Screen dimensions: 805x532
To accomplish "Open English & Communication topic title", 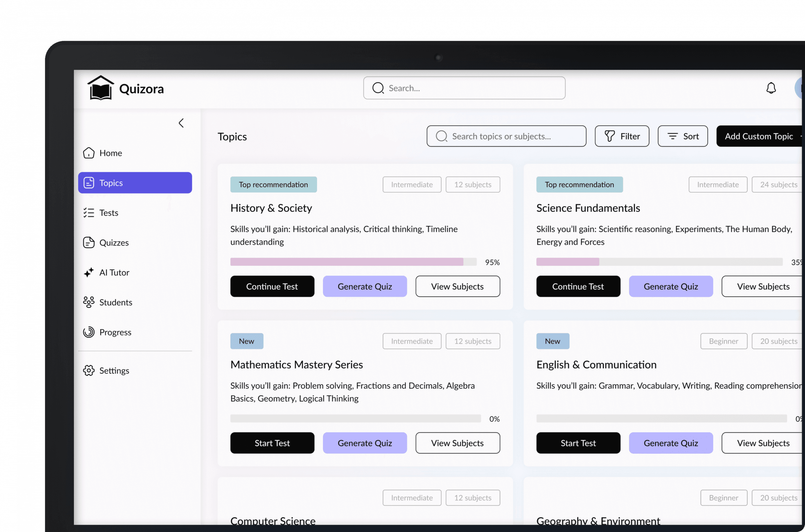I will pos(596,364).
